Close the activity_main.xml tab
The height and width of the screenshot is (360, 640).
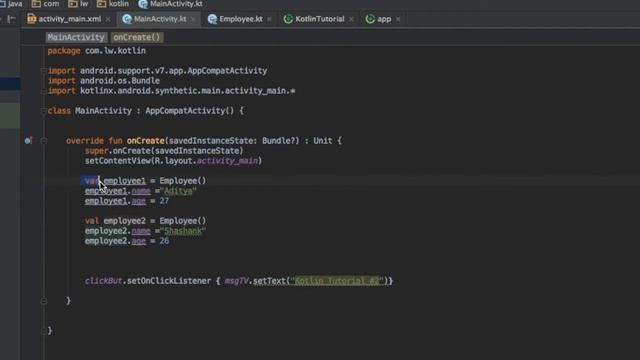click(108, 19)
